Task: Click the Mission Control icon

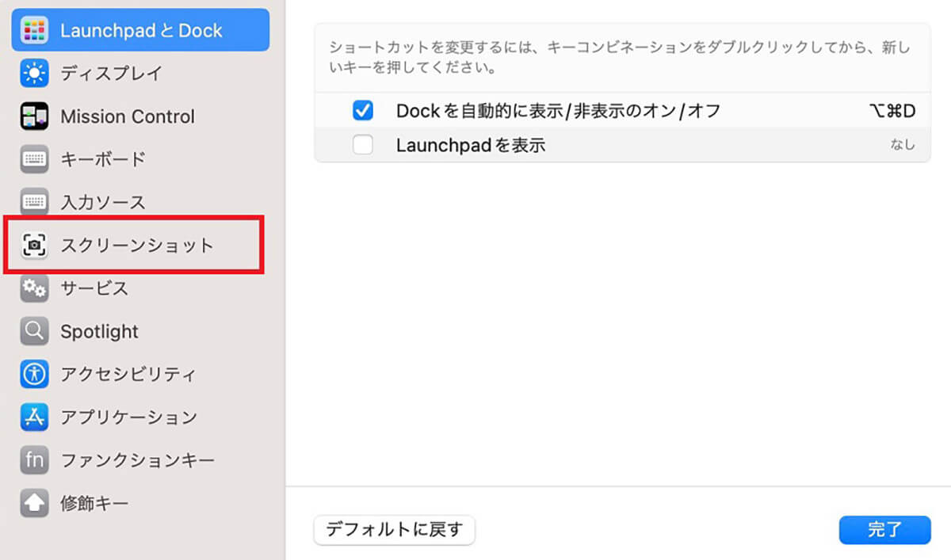Action: [34, 116]
